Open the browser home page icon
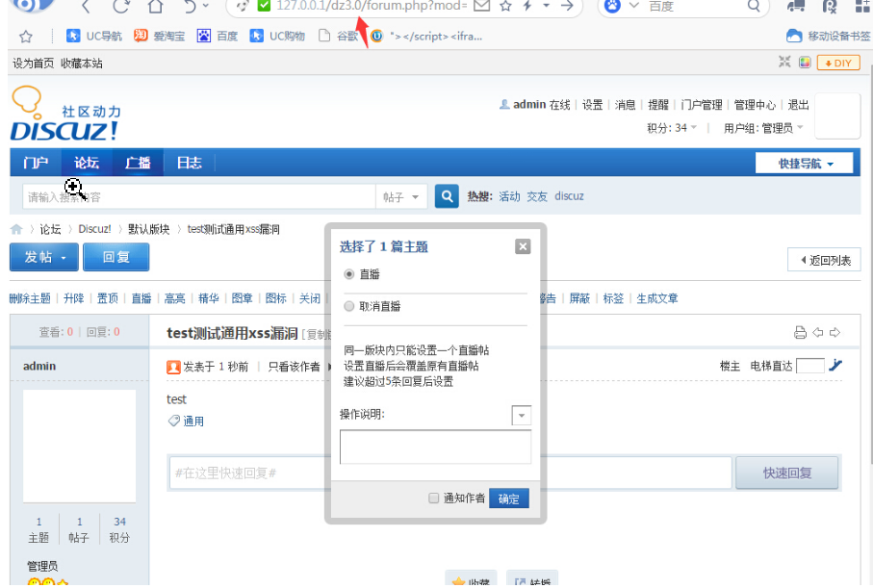 [x=155, y=6]
